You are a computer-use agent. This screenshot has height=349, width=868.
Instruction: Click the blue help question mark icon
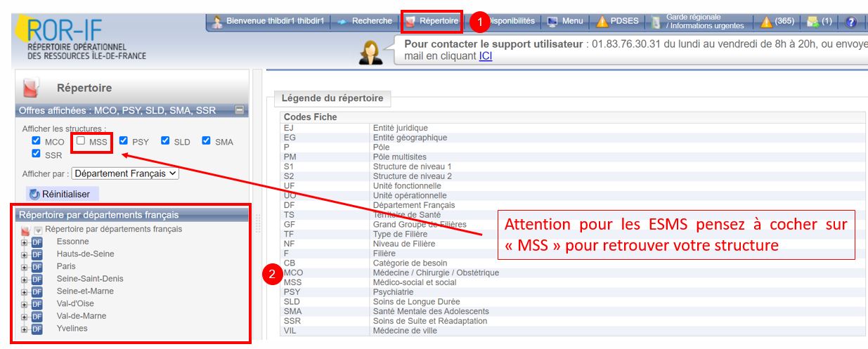point(851,22)
